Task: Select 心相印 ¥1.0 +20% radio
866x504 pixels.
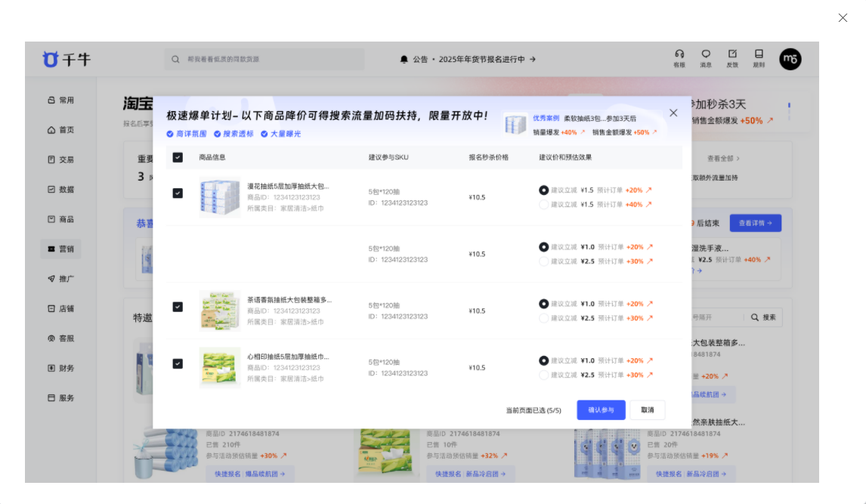Action: (x=543, y=360)
